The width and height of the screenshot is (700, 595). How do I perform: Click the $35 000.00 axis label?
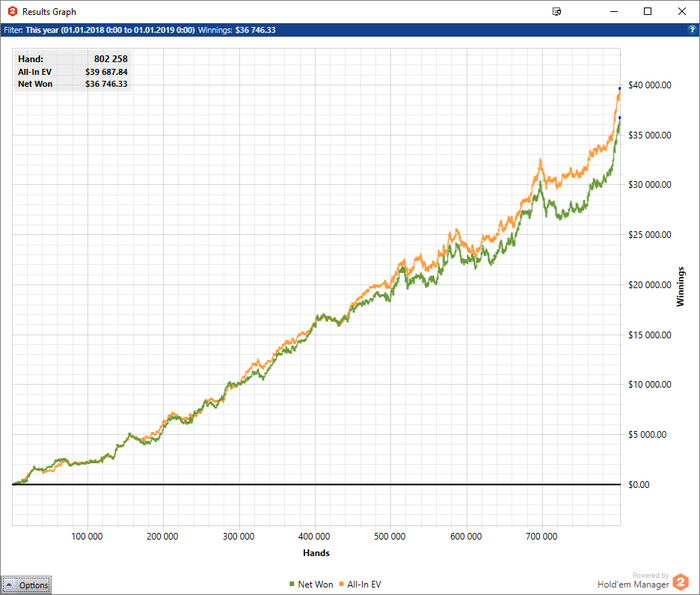(650, 135)
